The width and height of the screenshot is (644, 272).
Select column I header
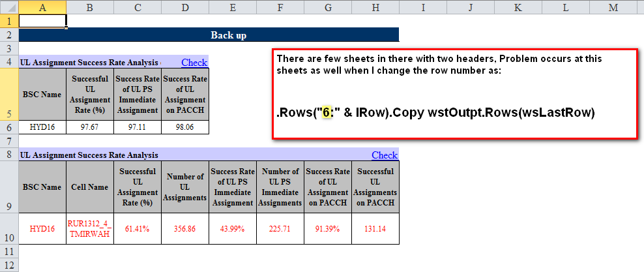(x=423, y=7)
